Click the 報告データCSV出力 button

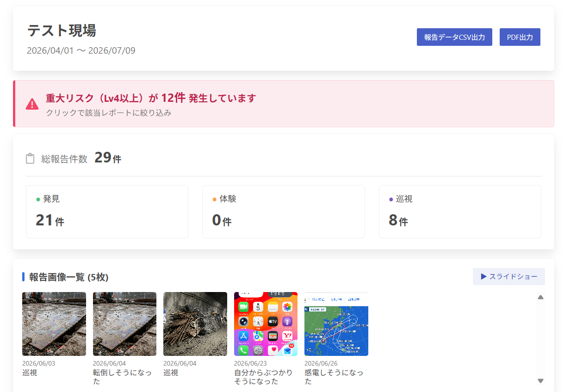coord(454,37)
